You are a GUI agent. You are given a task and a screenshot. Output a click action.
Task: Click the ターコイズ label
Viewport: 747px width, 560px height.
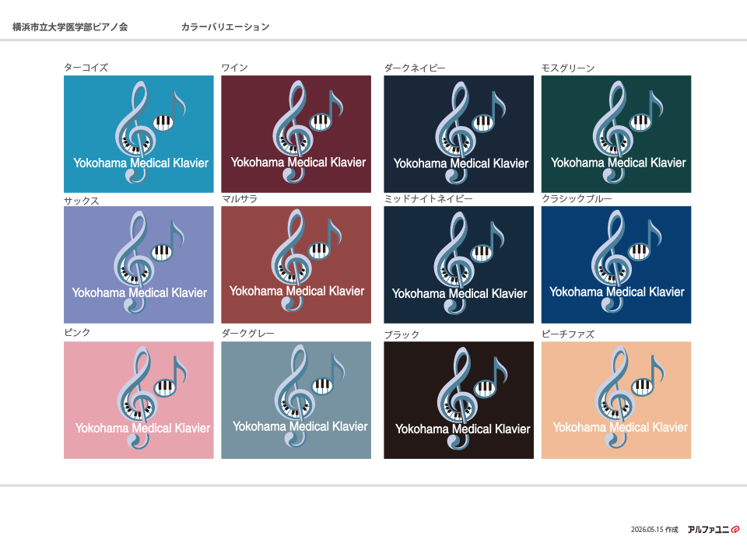(86, 68)
